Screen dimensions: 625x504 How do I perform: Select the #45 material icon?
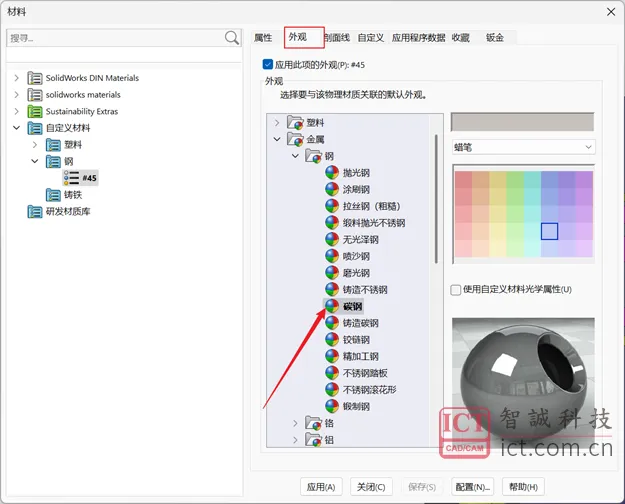tap(71, 178)
